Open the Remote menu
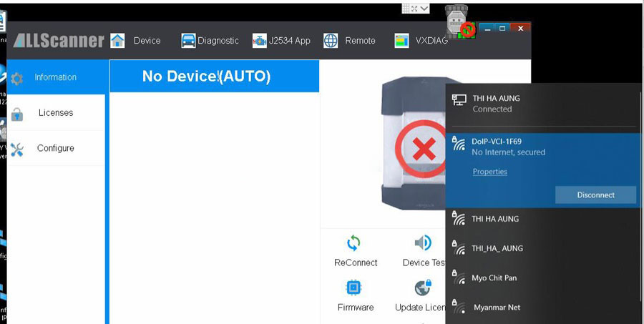This screenshot has width=644, height=324. (x=360, y=41)
